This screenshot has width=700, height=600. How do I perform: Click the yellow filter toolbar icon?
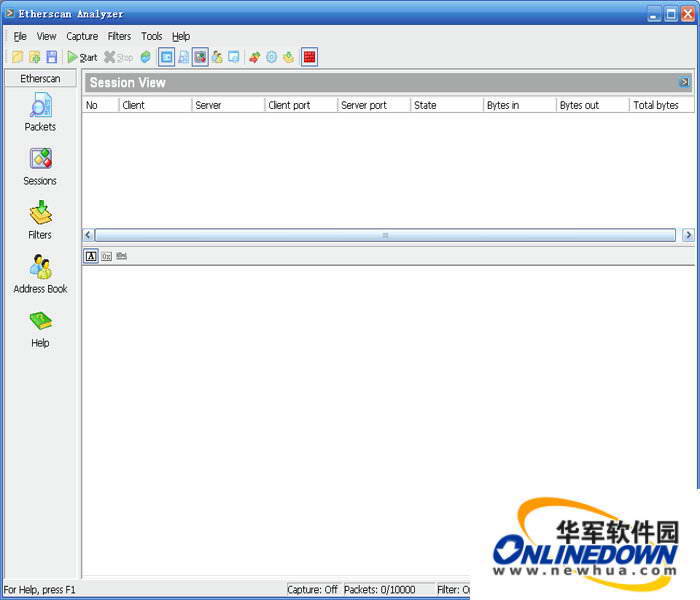289,57
